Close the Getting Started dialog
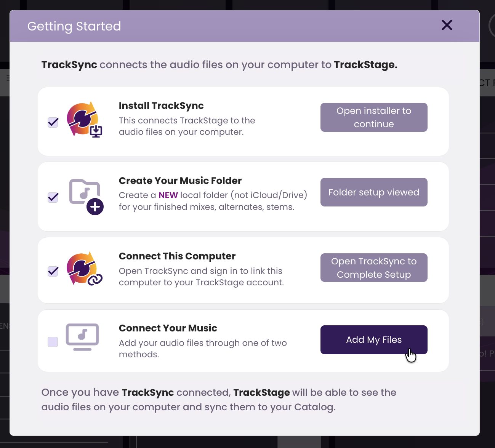Screen dimensions: 495x448 (447, 25)
